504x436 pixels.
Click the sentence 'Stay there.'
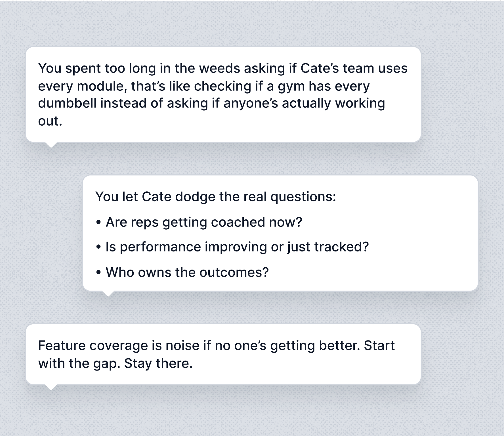click(x=158, y=363)
